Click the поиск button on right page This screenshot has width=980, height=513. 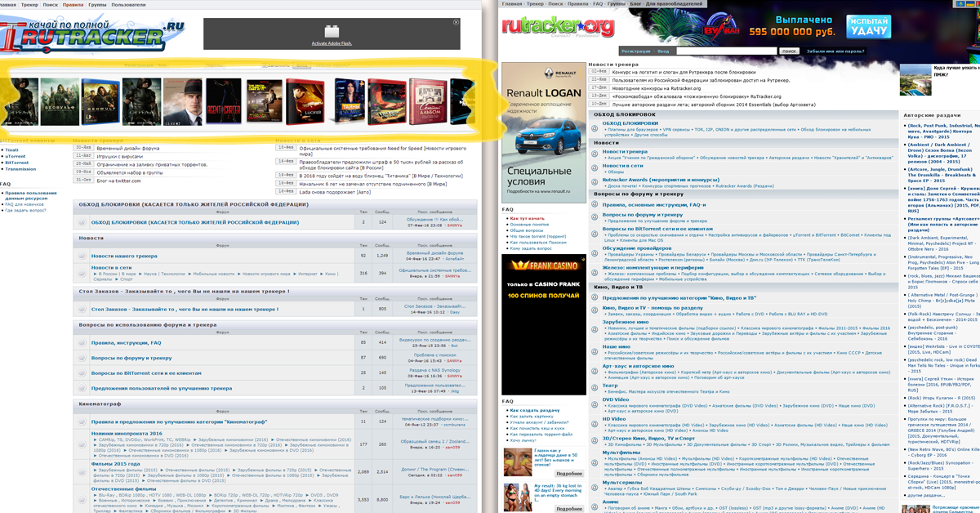point(788,51)
